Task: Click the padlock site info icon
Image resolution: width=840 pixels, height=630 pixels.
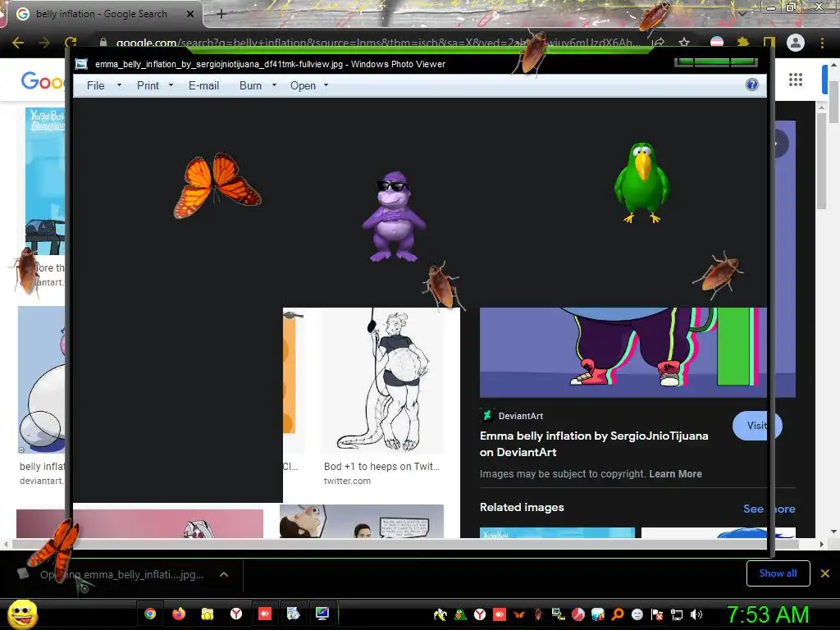Action: pos(103,43)
